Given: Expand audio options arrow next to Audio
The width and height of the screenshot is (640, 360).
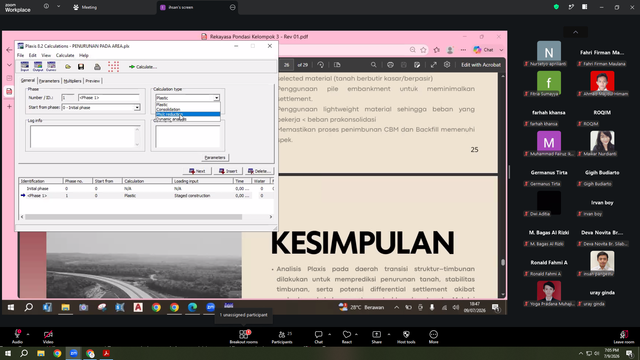Looking at the screenshot, I should click(28, 334).
